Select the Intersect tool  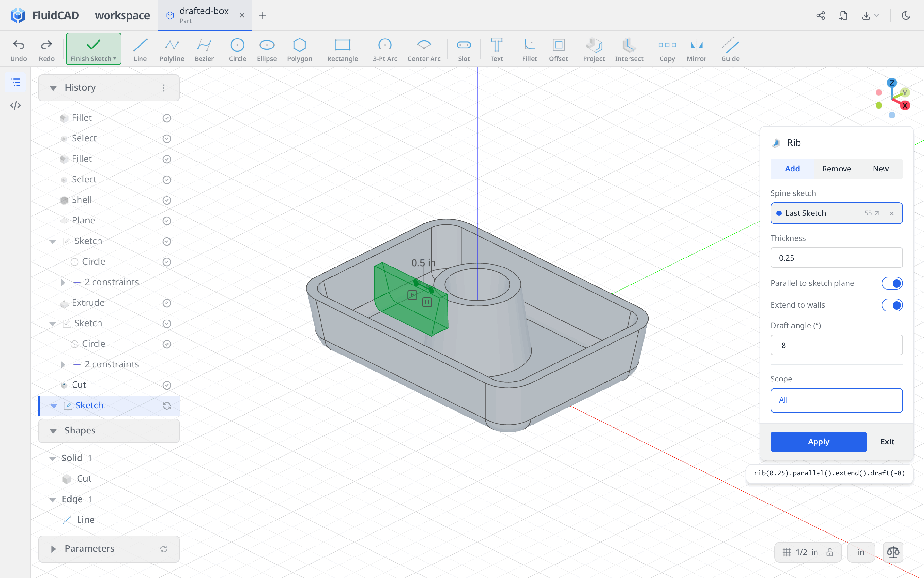coord(629,49)
